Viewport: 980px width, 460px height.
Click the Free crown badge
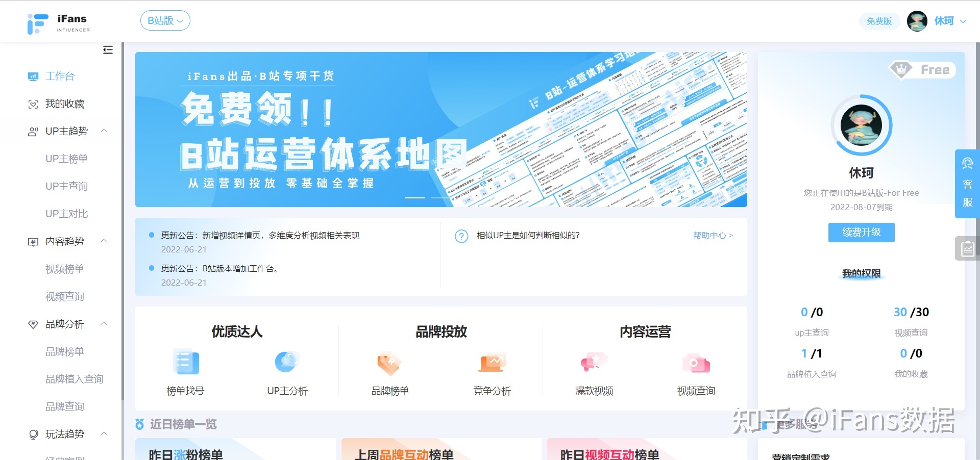[922, 70]
